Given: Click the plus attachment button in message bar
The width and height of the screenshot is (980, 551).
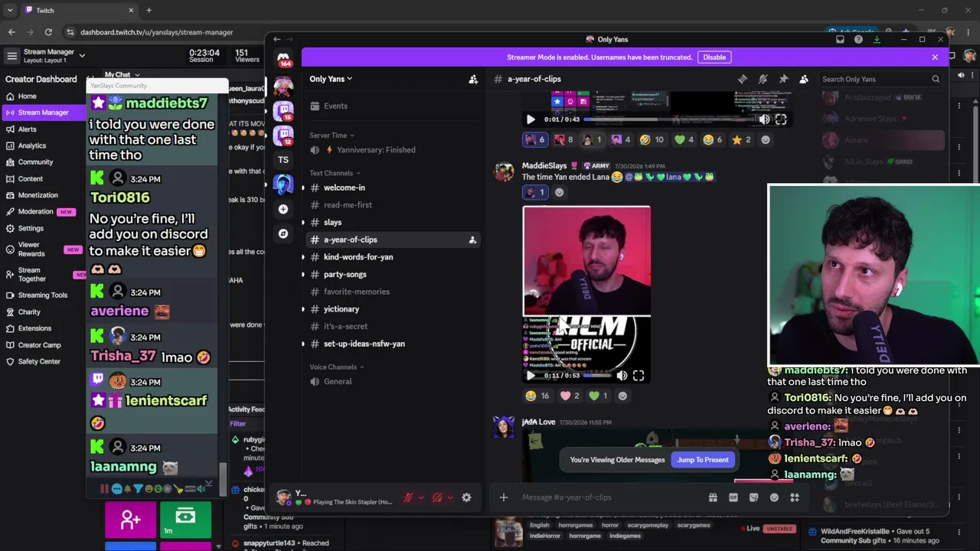Looking at the screenshot, I should coord(504,497).
